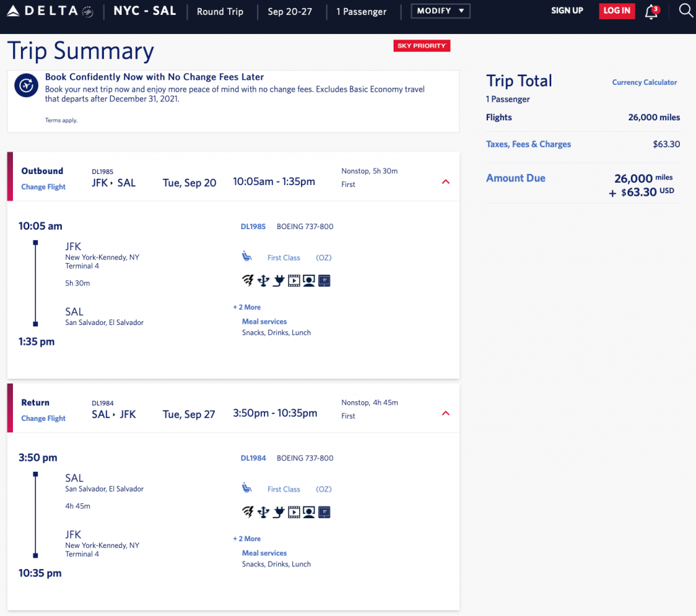Click the return flight video entertainment icon
The height and width of the screenshot is (616, 696).
point(294,512)
